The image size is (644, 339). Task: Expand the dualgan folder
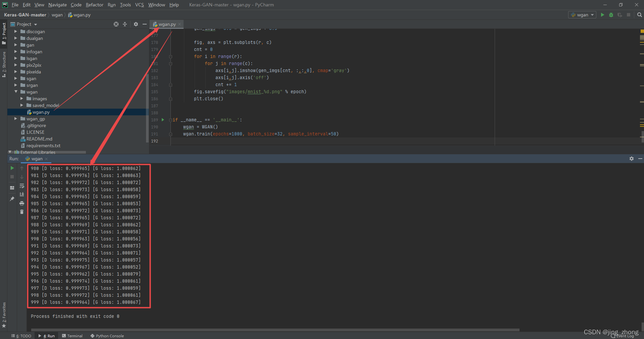15,38
